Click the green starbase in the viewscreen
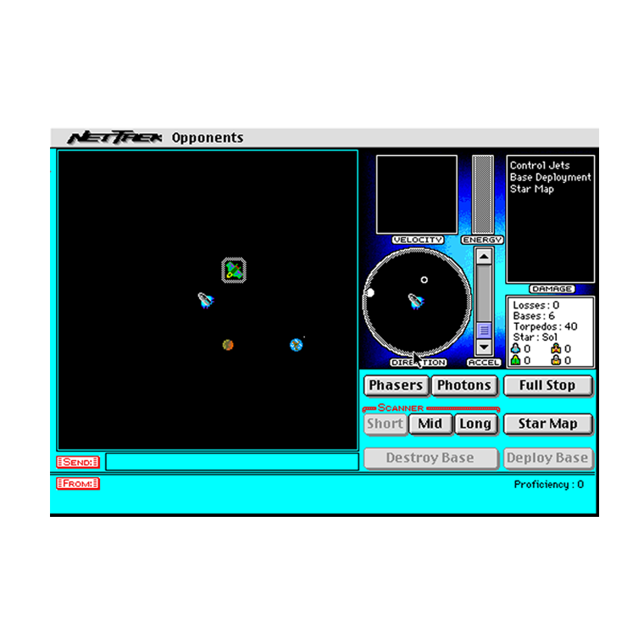 click(x=234, y=270)
